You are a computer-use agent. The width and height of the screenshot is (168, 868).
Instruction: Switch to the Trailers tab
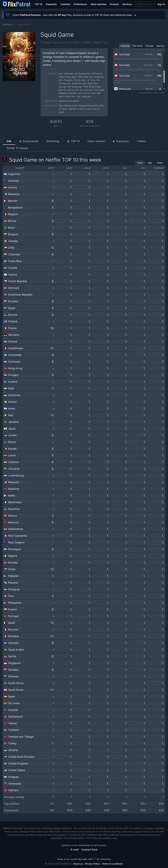click(x=141, y=141)
